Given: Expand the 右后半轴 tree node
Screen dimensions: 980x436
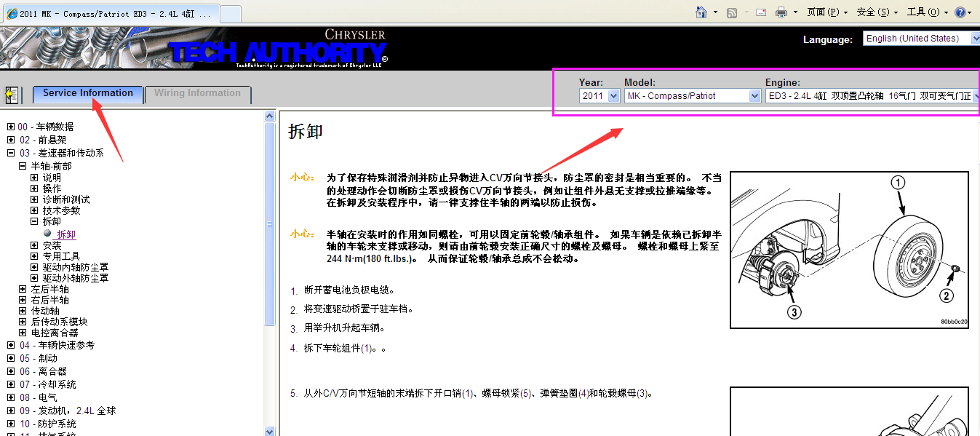Looking at the screenshot, I should tap(23, 300).
